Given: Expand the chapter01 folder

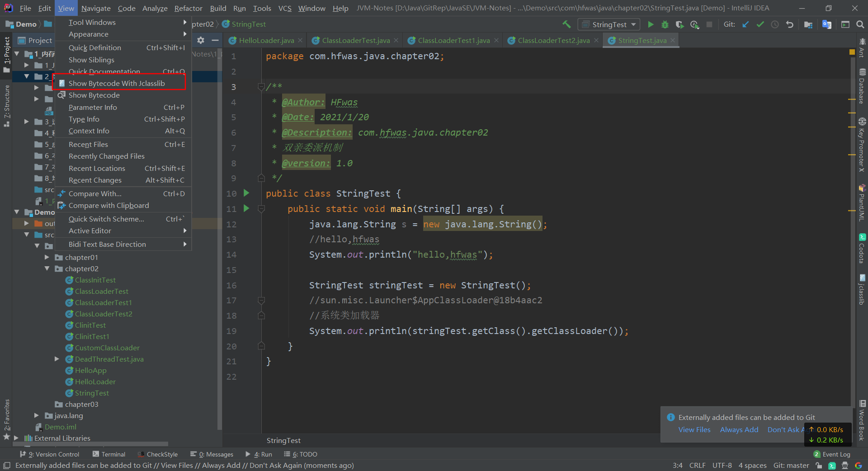Looking at the screenshot, I should [x=47, y=257].
